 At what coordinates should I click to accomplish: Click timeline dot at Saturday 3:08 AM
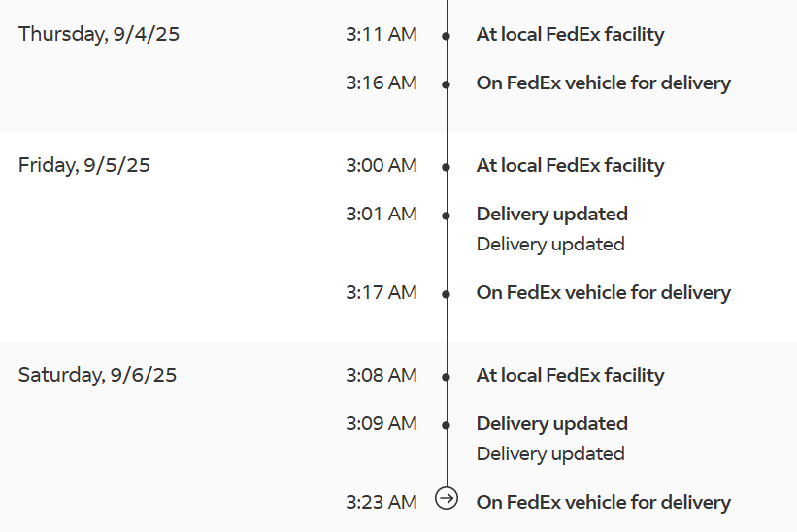click(x=446, y=377)
